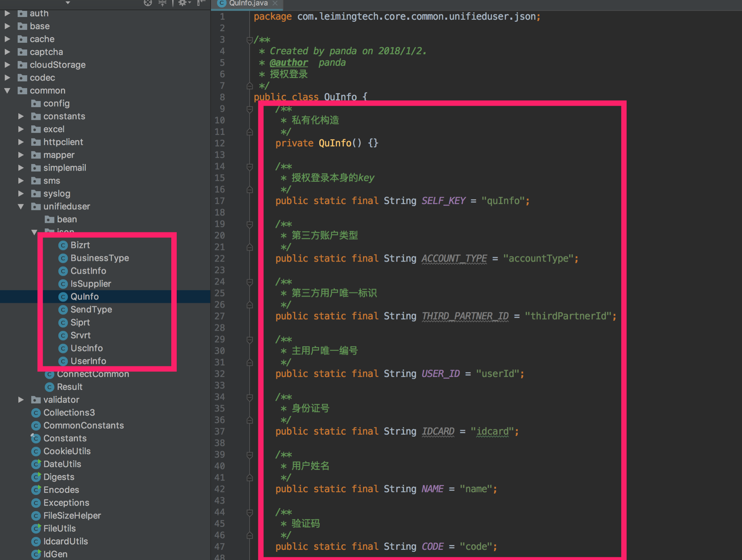The width and height of the screenshot is (742, 560).
Task: Click the private QuInfo() constructor name
Action: (335, 143)
